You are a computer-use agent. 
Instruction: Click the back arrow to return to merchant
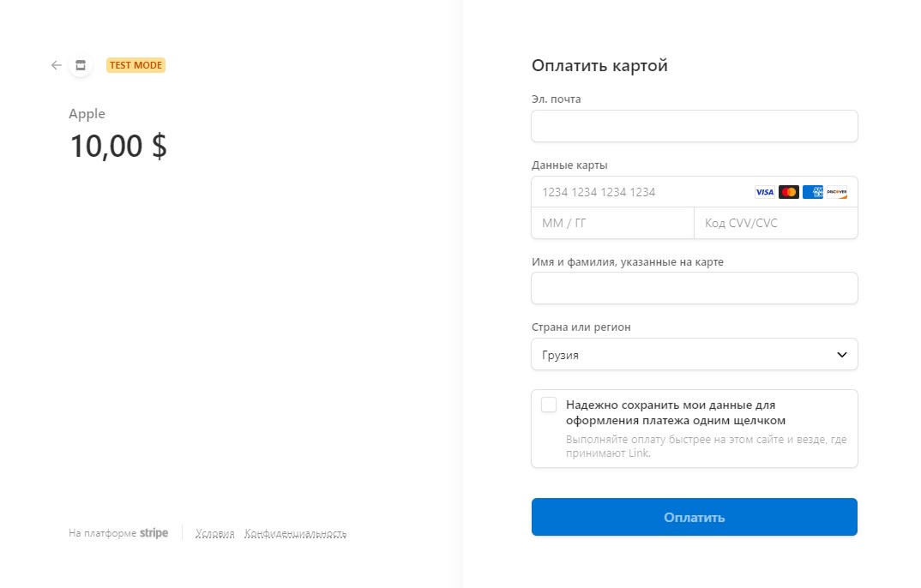pyautogui.click(x=56, y=64)
